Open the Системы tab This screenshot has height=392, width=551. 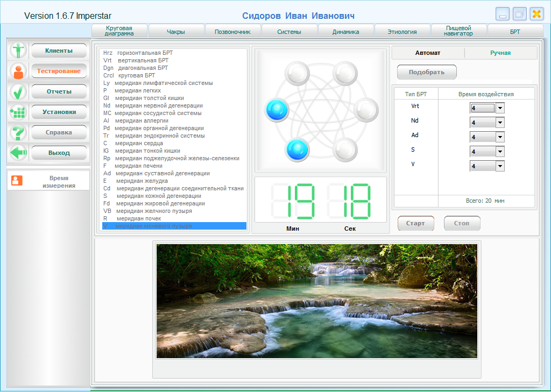click(x=289, y=31)
